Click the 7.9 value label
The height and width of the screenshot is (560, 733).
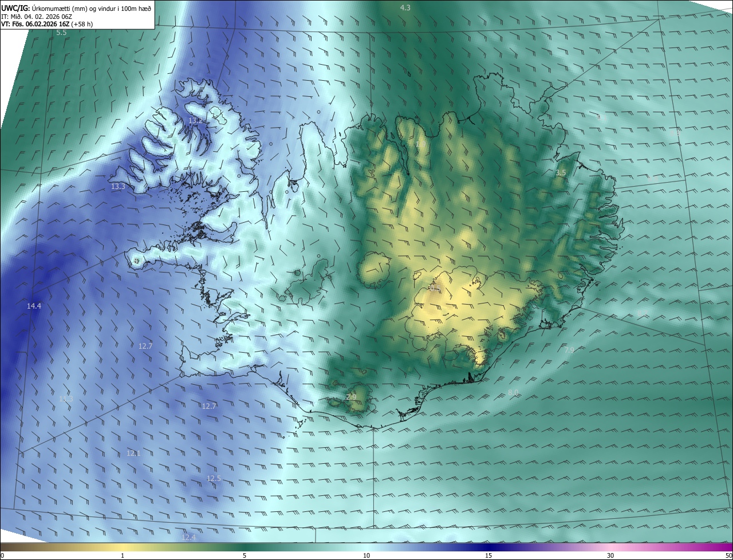tap(569, 350)
